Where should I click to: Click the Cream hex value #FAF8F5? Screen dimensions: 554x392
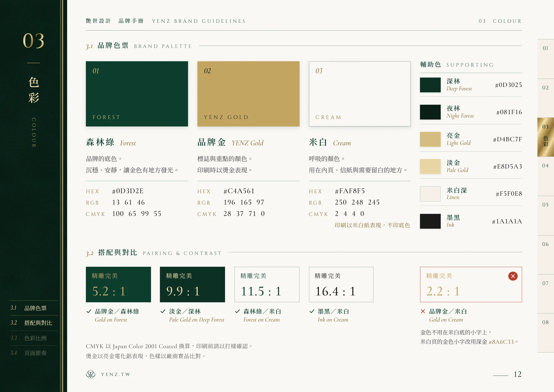(350, 191)
